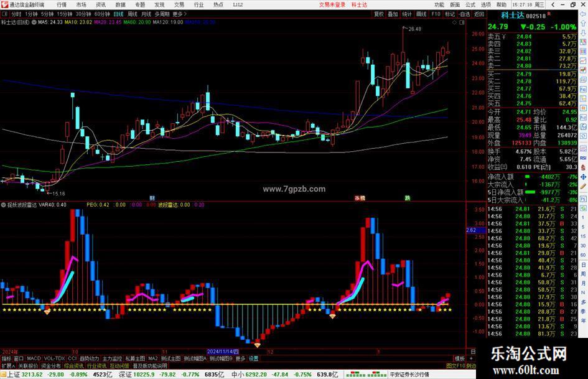The width and height of the screenshot is (588, 379).
Task: Open the F10 company info button
Action: 436,14
